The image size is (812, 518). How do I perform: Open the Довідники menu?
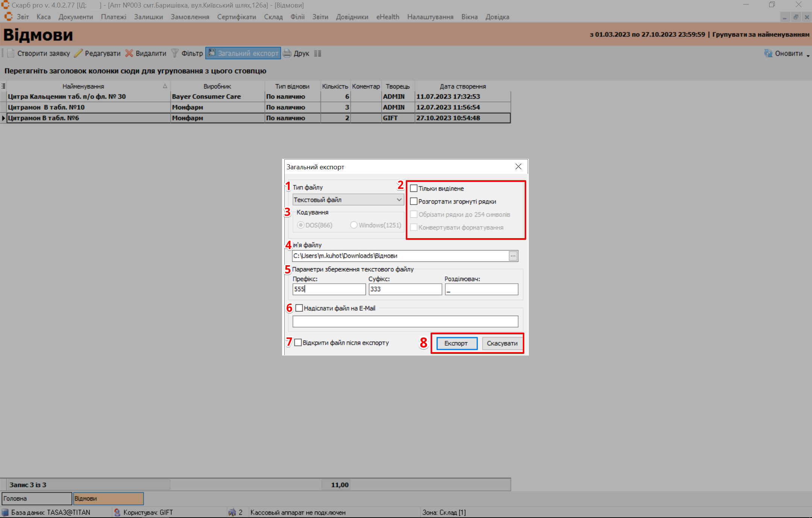coord(352,17)
